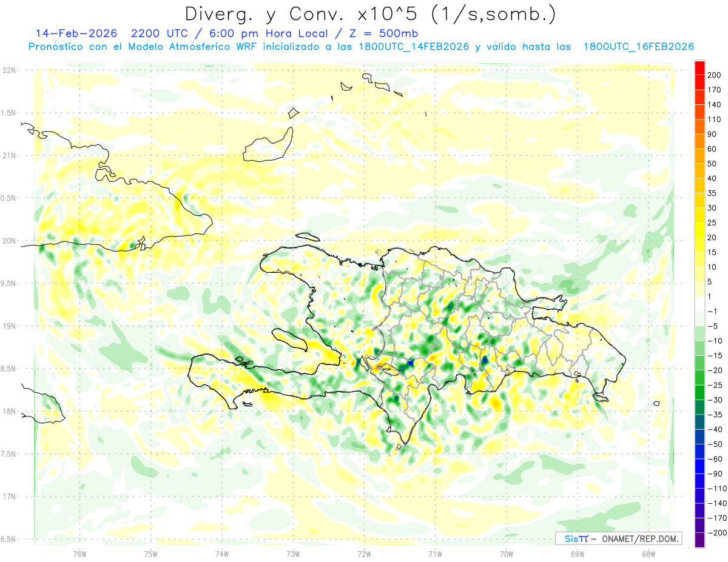Click the '-200' colorbar label
This screenshot has height=562, width=728.
coord(717,532)
